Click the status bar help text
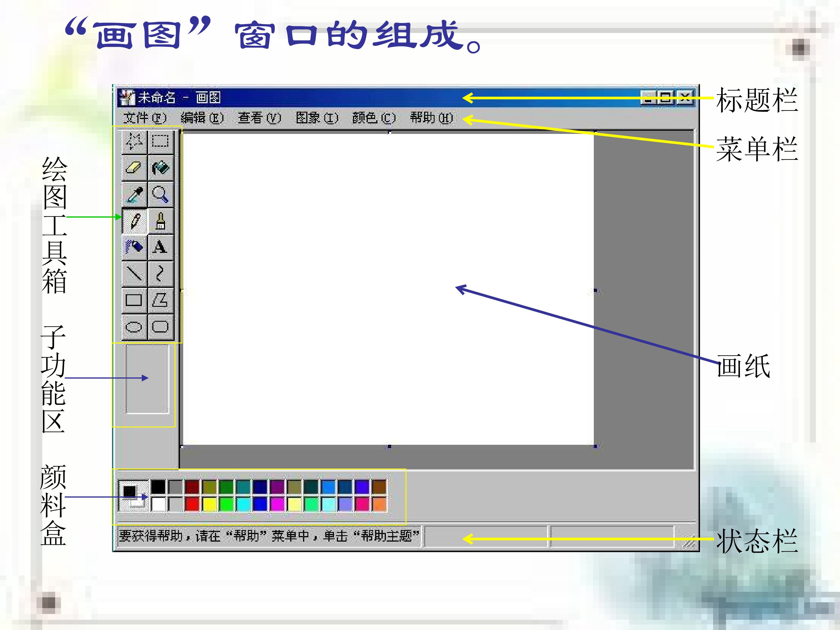This screenshot has height=630, width=840. tap(269, 536)
